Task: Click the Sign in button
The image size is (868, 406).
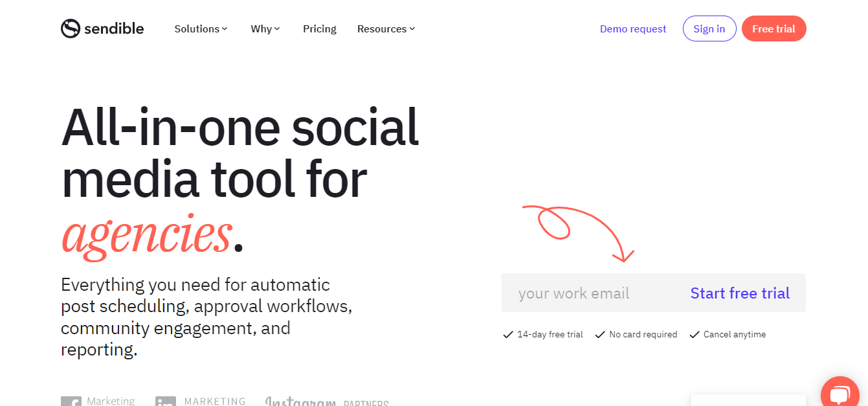Action: [x=709, y=28]
